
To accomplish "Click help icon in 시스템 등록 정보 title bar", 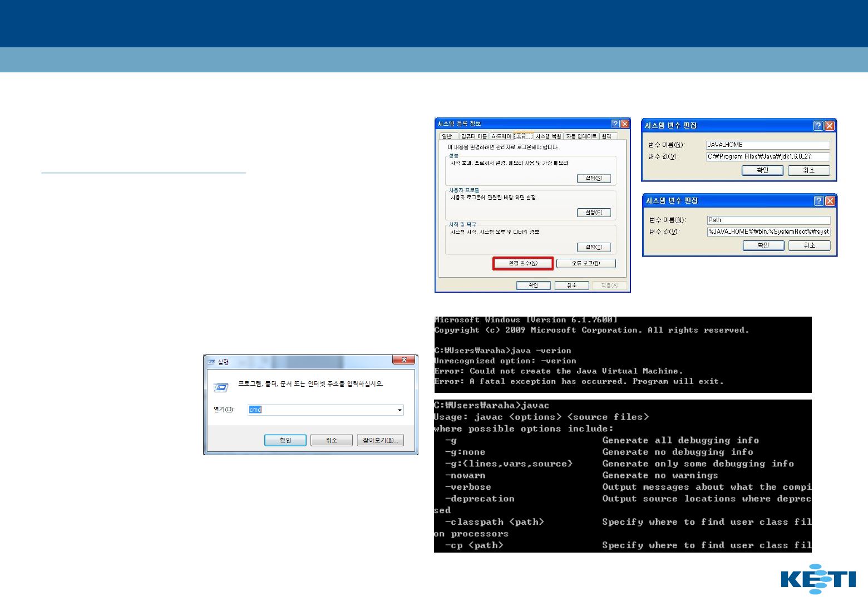I will [615, 124].
